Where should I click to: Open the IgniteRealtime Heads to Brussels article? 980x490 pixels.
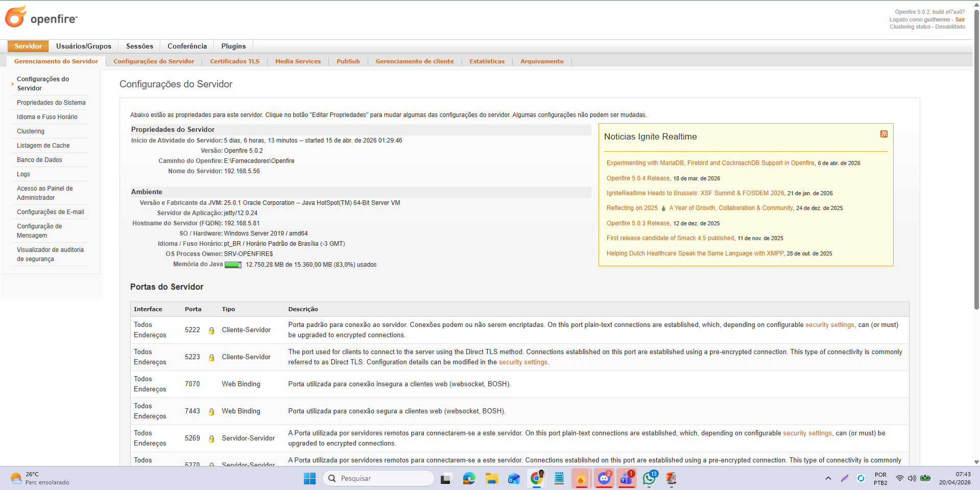(x=695, y=193)
